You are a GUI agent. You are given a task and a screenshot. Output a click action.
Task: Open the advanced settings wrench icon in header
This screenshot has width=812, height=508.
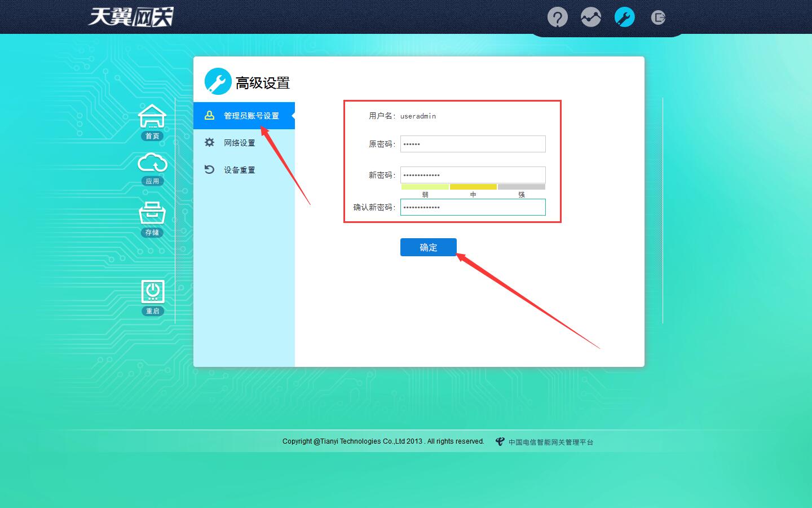[624, 17]
